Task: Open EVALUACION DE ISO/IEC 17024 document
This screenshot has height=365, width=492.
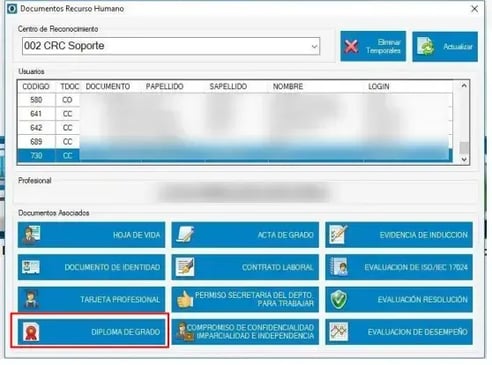Action: click(x=399, y=267)
